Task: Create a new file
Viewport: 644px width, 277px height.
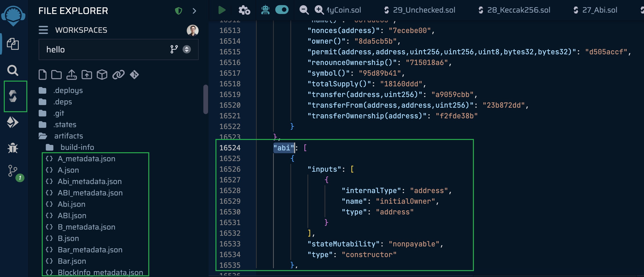Action: click(x=42, y=75)
